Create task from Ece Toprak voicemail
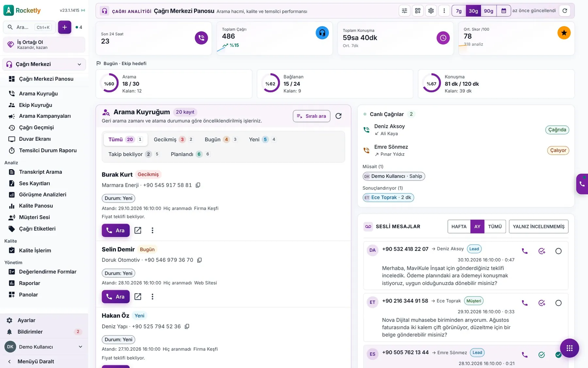This screenshot has width=588, height=368. coord(542,303)
